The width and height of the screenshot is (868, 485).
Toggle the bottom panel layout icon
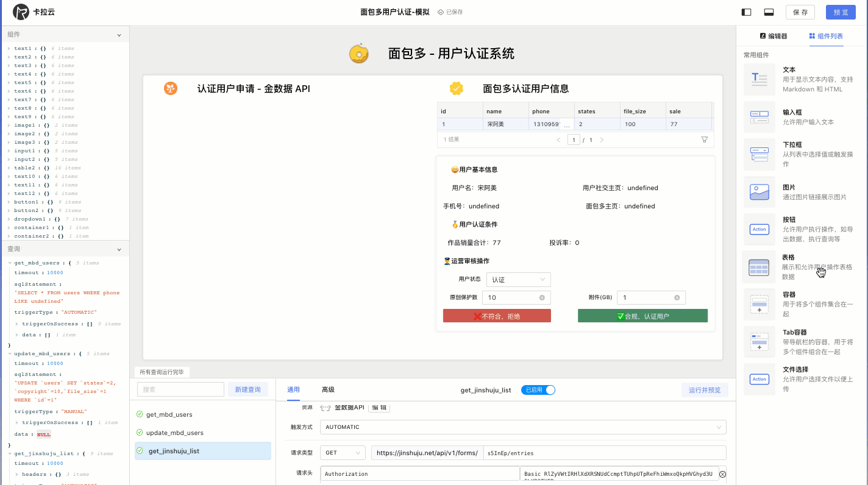pos(769,12)
